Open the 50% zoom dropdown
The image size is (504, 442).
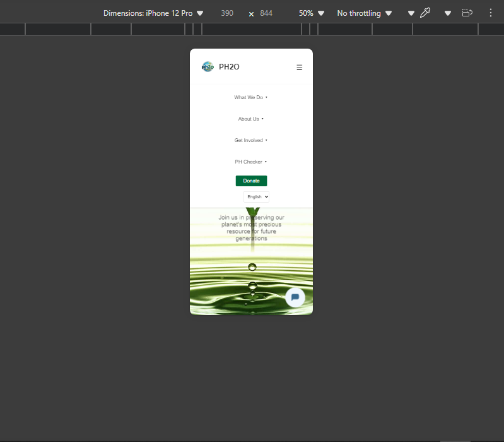click(x=312, y=13)
